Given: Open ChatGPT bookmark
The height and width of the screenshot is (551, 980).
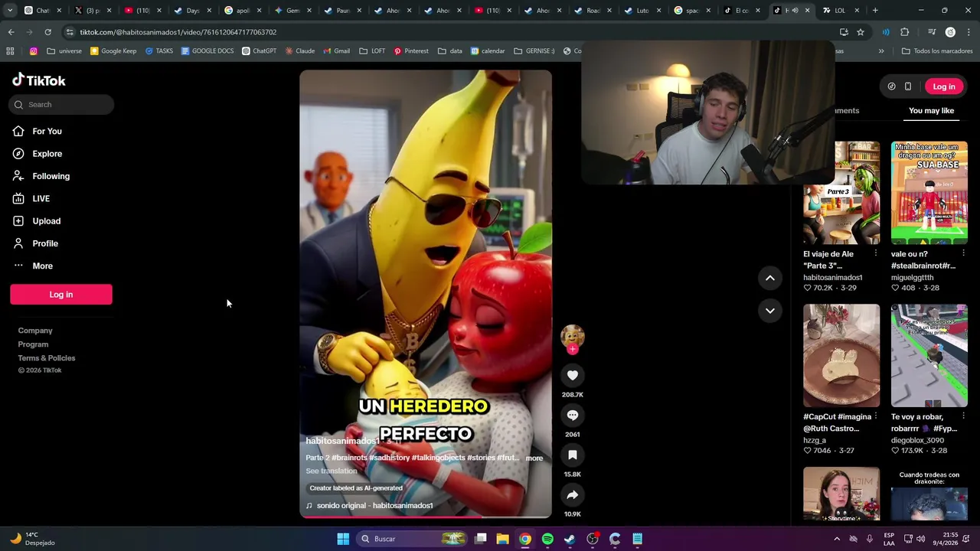Looking at the screenshot, I should pyautogui.click(x=259, y=51).
